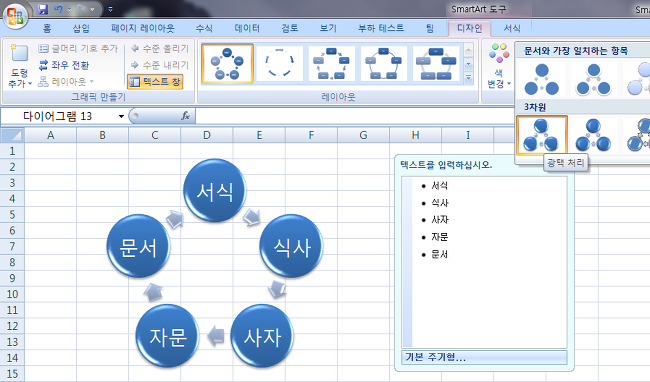Apply the second 3차원 style thumbnail
This screenshot has width=650, height=382.
pyautogui.click(x=594, y=135)
